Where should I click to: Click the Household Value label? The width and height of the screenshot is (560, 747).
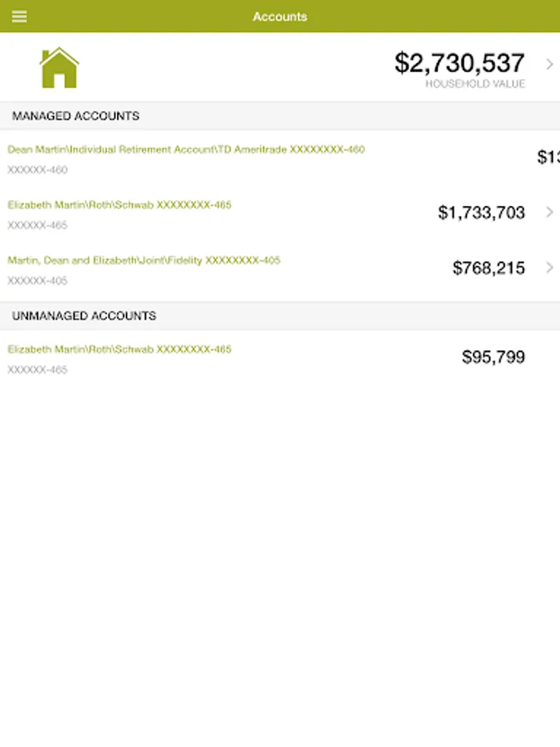tap(475, 84)
